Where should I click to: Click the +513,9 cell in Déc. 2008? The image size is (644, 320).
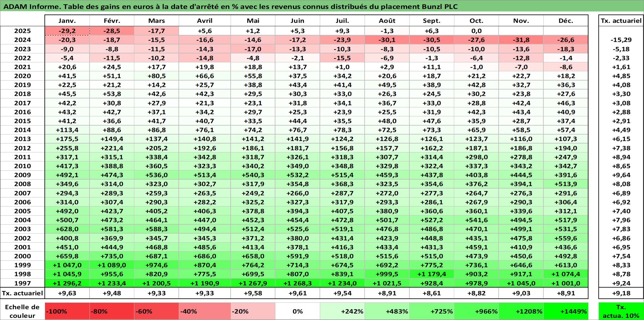(566, 184)
